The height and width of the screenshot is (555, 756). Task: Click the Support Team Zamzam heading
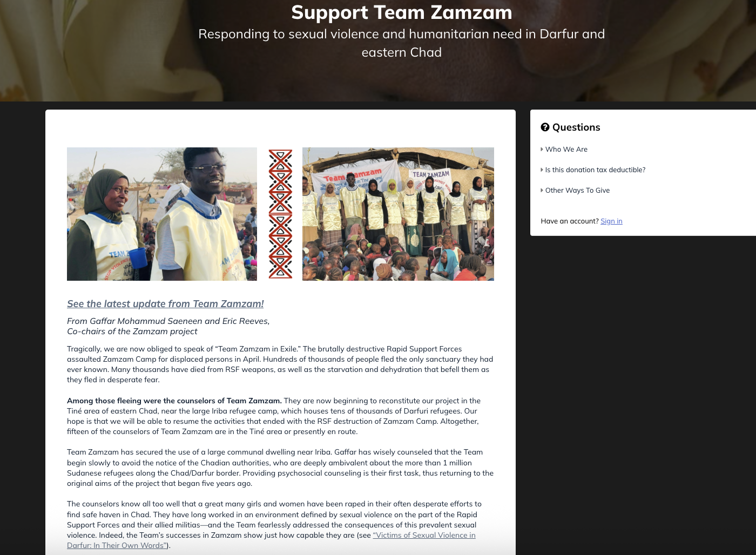tap(402, 12)
